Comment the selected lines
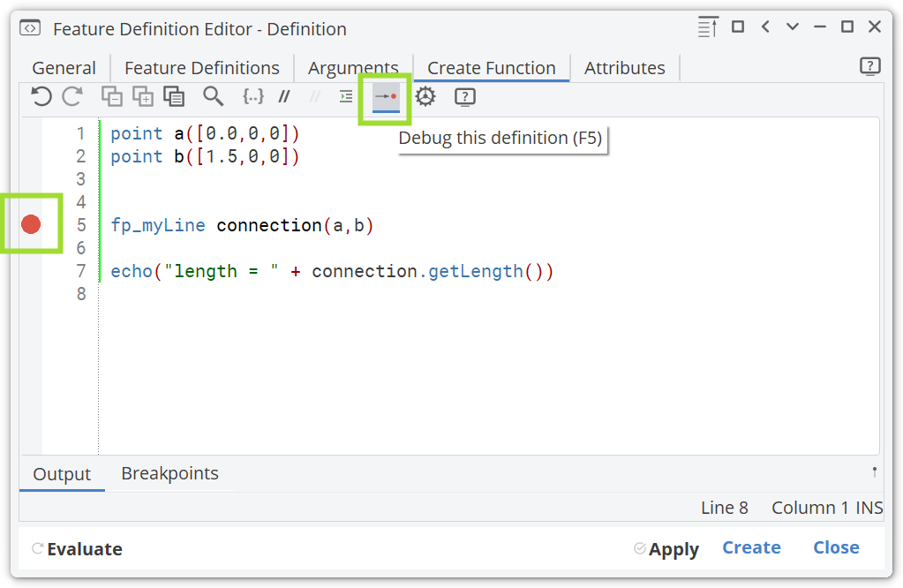The image size is (903, 588). coord(284,96)
